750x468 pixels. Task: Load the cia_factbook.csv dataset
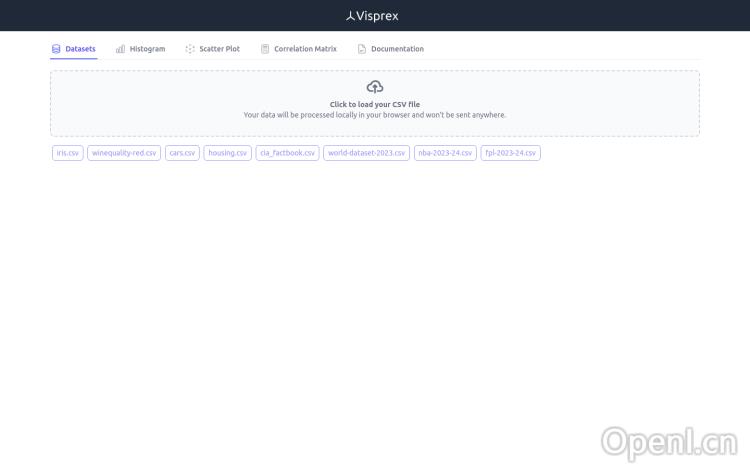coord(287,153)
